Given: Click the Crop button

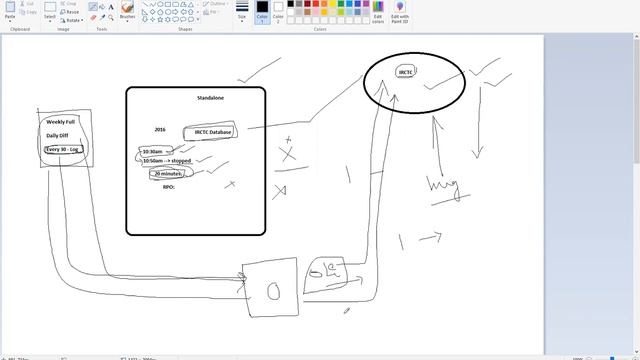Looking at the screenshot, I should tap(68, 4).
